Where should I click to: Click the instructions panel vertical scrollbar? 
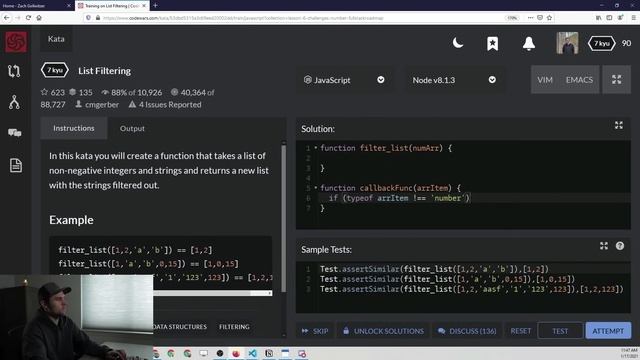tap(284, 220)
